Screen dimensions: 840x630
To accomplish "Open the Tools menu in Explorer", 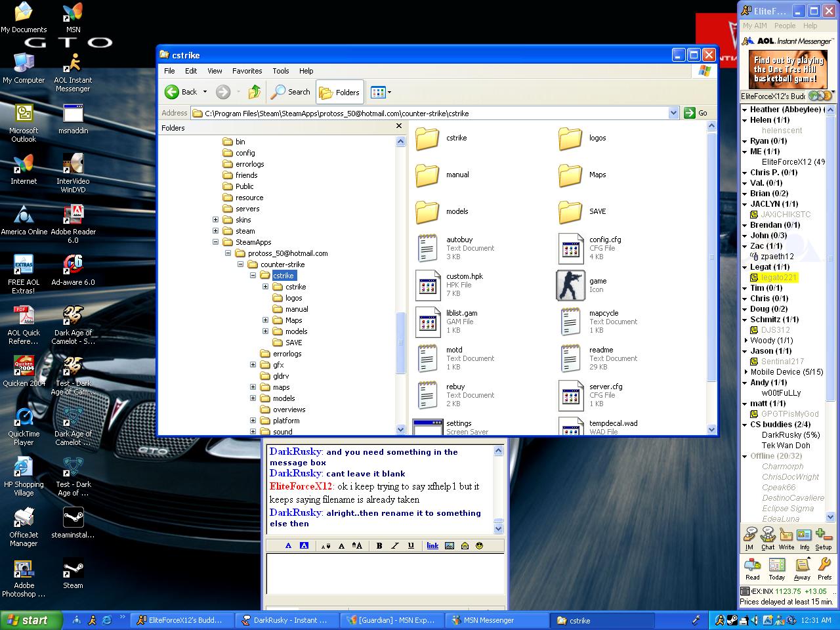I will click(x=281, y=71).
